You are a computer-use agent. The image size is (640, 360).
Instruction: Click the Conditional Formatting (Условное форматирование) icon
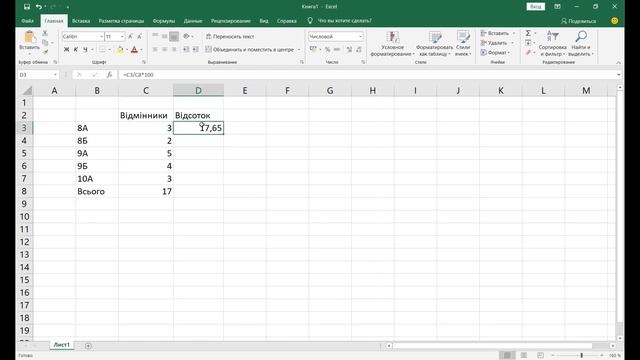(x=393, y=37)
